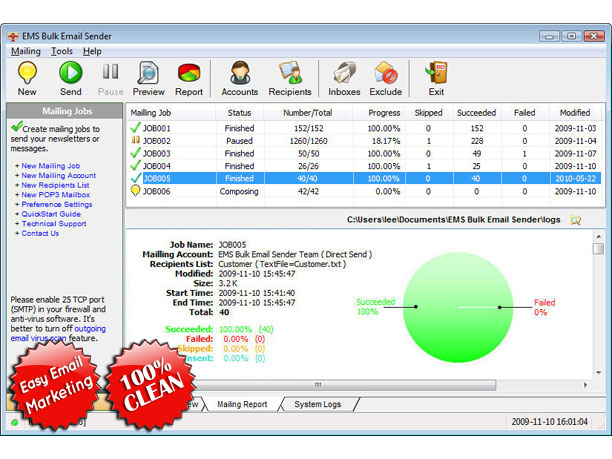Viewport: 612px width, 459px height.
Task: Open the Tools menu
Action: tap(62, 51)
